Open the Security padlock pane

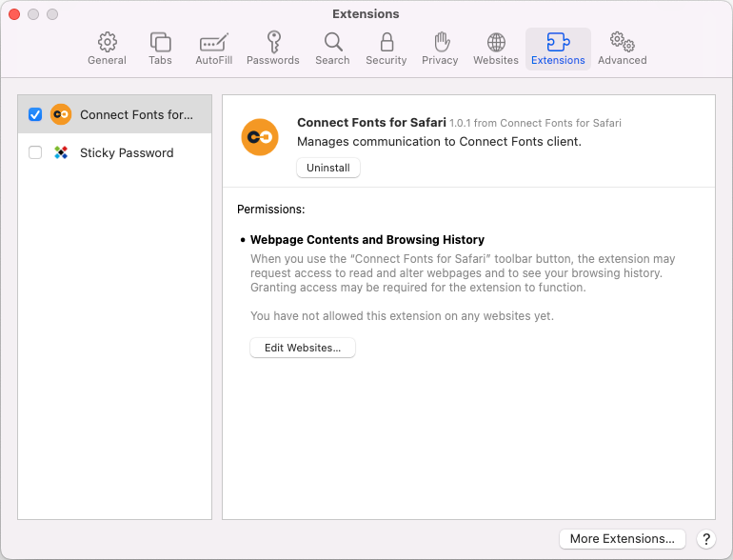click(386, 49)
